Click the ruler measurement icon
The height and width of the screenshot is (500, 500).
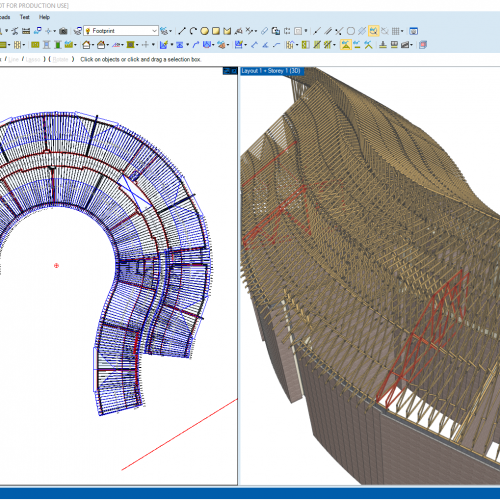26,31
